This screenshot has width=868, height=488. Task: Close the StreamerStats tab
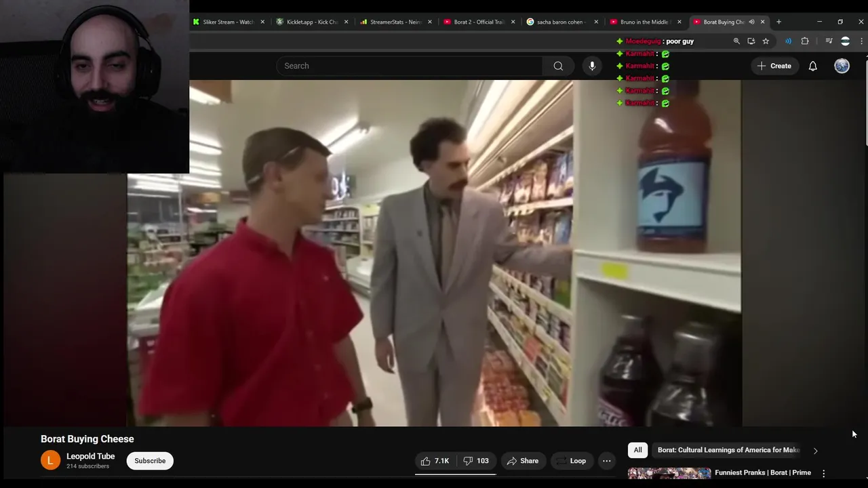tap(429, 22)
